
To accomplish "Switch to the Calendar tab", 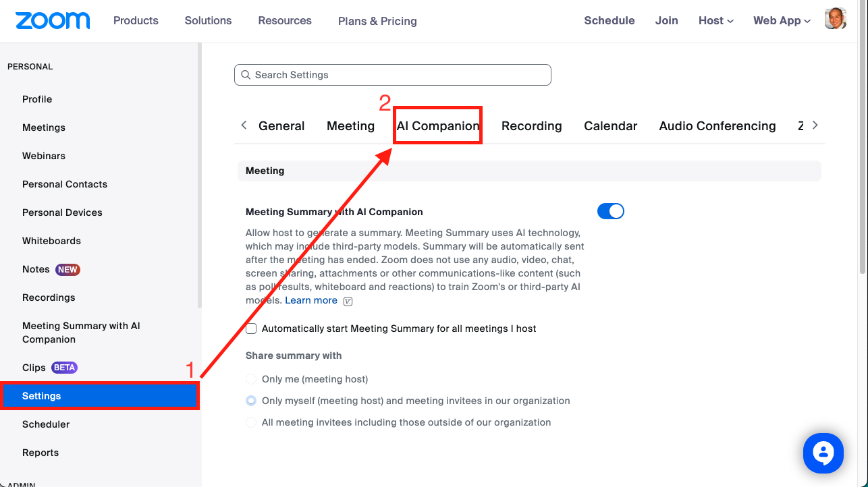I will (x=611, y=126).
